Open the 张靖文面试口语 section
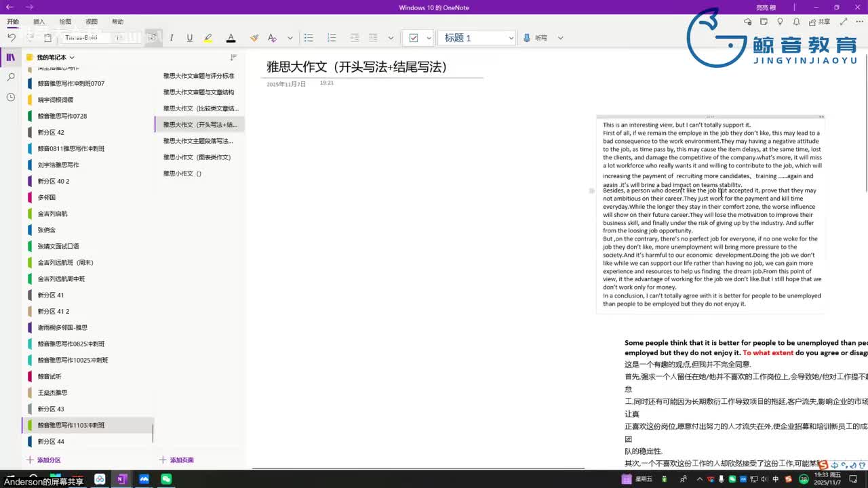The width and height of the screenshot is (868, 488). pos(88,246)
